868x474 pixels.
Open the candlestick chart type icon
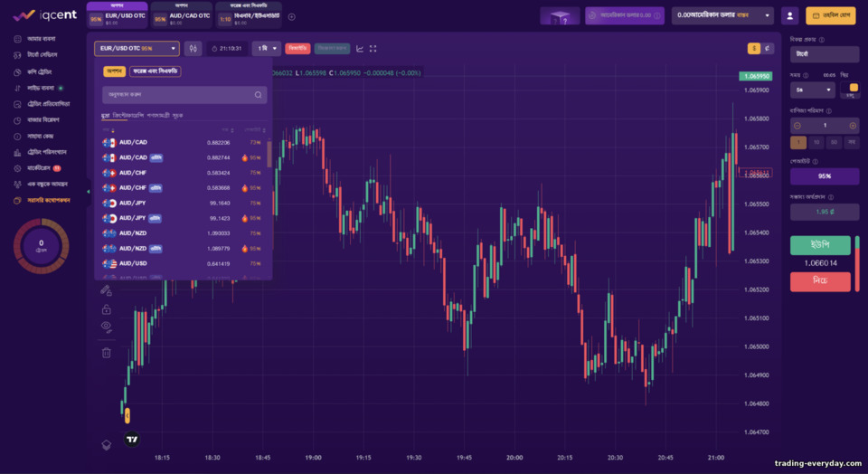click(193, 49)
